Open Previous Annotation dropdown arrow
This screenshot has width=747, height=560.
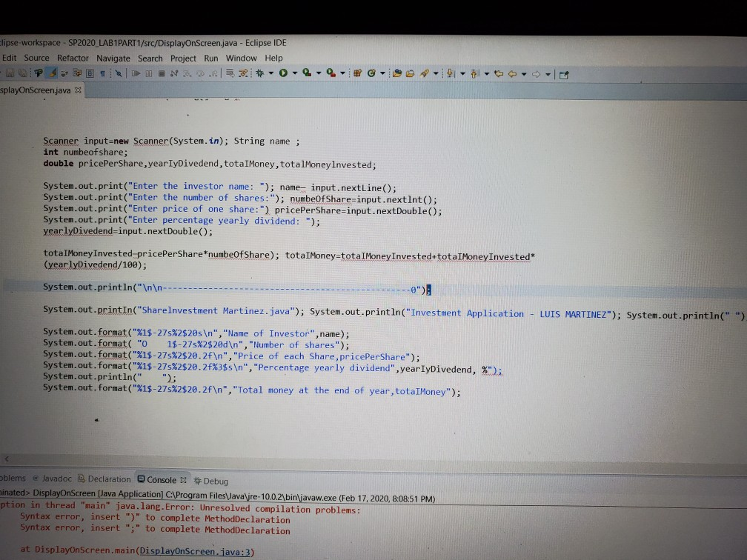point(486,74)
